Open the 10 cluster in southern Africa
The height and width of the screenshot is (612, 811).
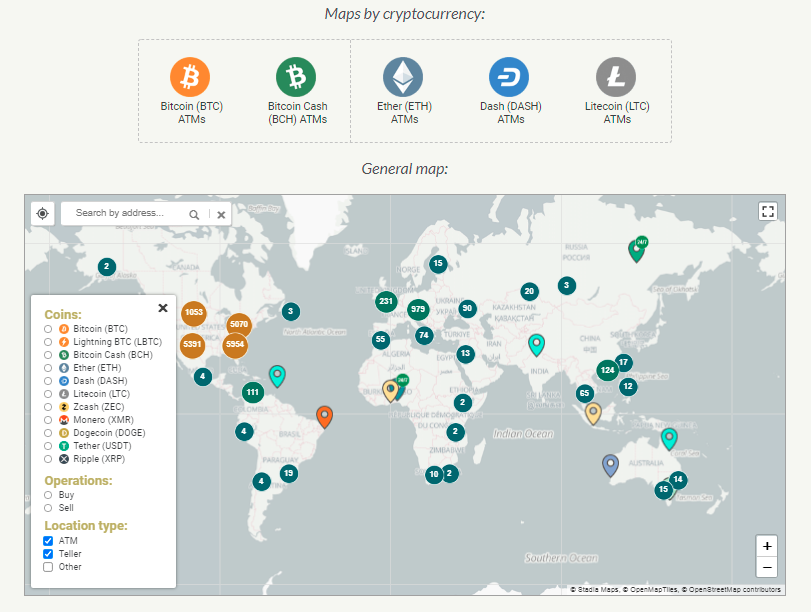tap(433, 474)
